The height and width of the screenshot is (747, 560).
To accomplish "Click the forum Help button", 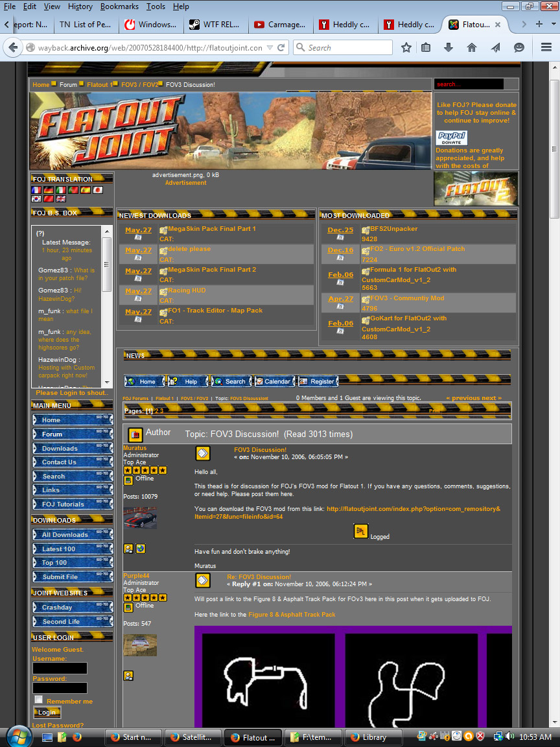I will (187, 381).
